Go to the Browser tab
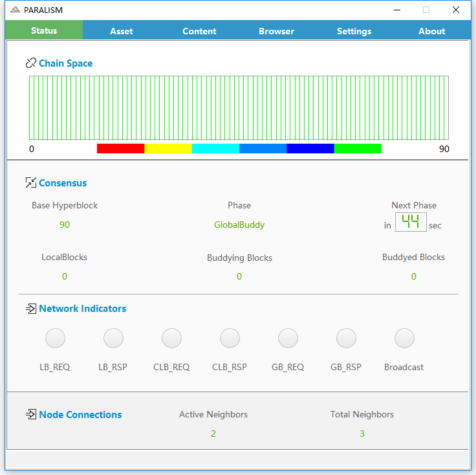 (x=277, y=30)
